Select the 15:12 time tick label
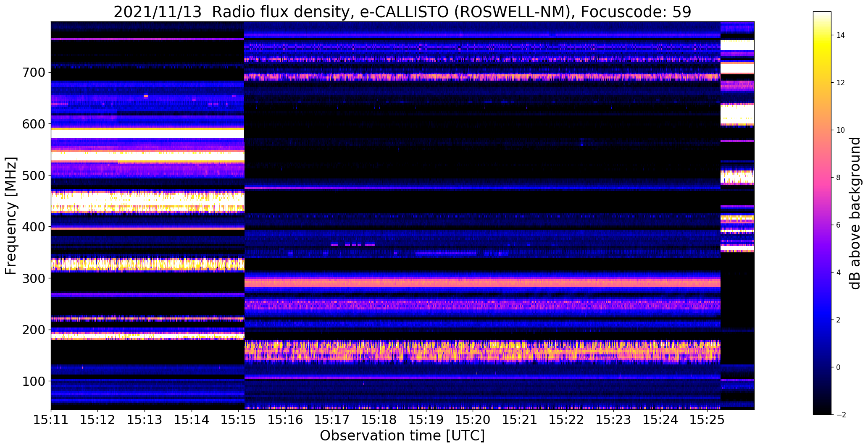Image resolution: width=868 pixels, height=448 pixels. [98, 419]
